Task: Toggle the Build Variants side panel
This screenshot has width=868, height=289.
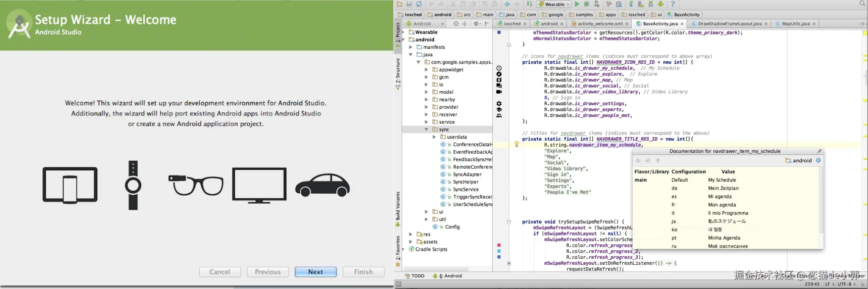Action: [x=398, y=206]
